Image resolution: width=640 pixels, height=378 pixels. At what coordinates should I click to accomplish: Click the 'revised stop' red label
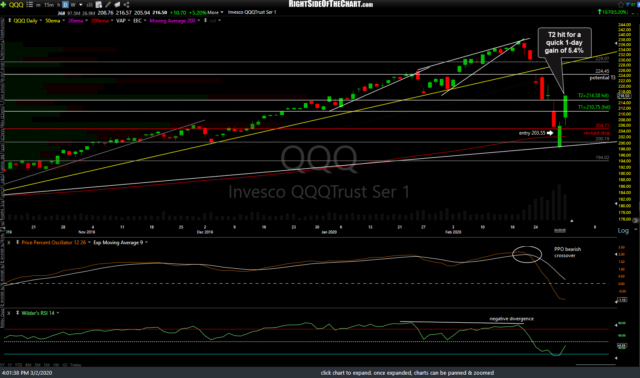[596, 133]
